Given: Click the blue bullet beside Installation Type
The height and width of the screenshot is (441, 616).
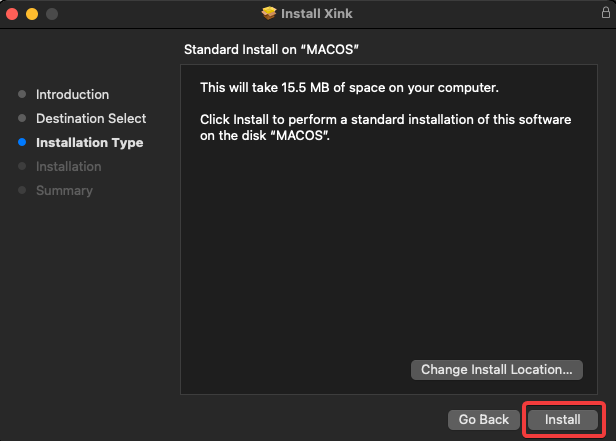Looking at the screenshot, I should tap(22, 143).
